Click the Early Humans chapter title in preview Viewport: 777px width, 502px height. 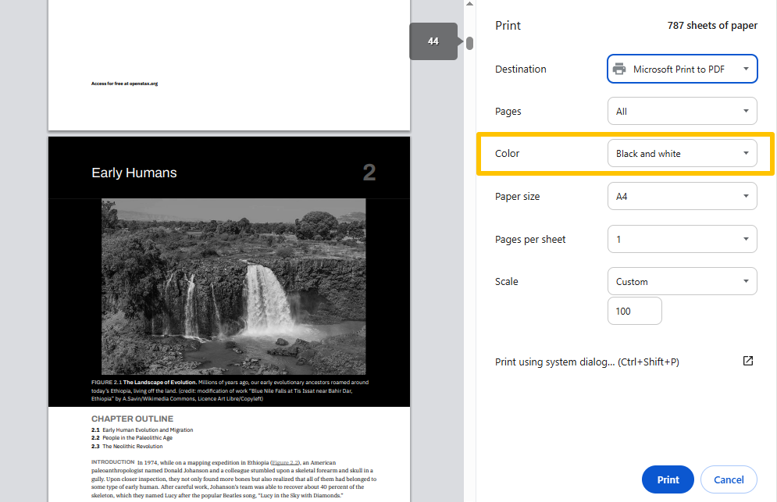coord(134,172)
